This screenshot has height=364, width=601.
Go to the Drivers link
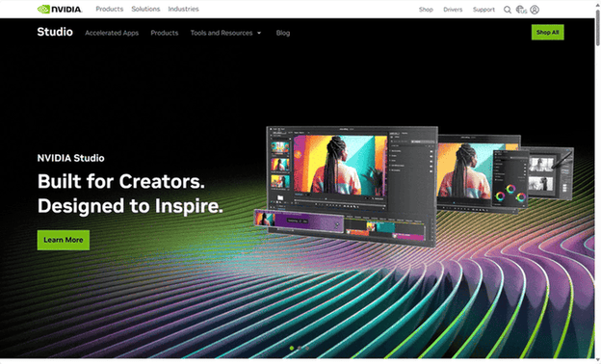click(453, 10)
